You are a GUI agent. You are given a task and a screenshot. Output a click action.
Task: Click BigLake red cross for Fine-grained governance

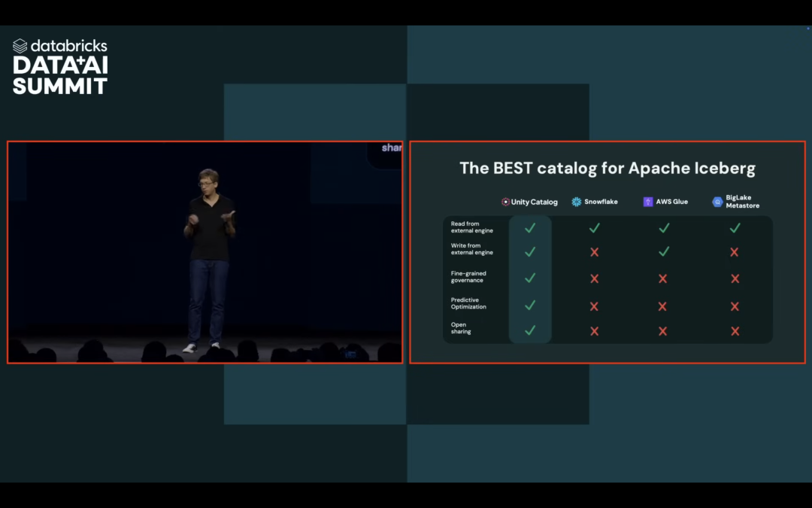pos(735,279)
